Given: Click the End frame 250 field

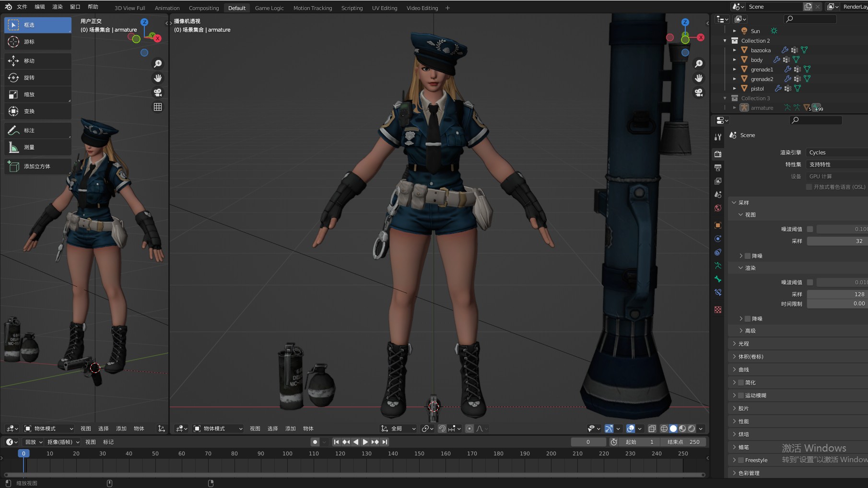Looking at the screenshot, I should (683, 442).
